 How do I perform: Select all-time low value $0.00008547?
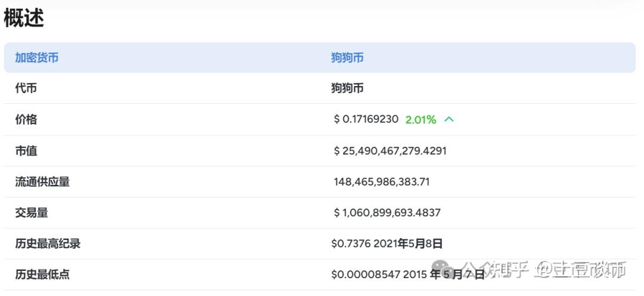(366, 275)
